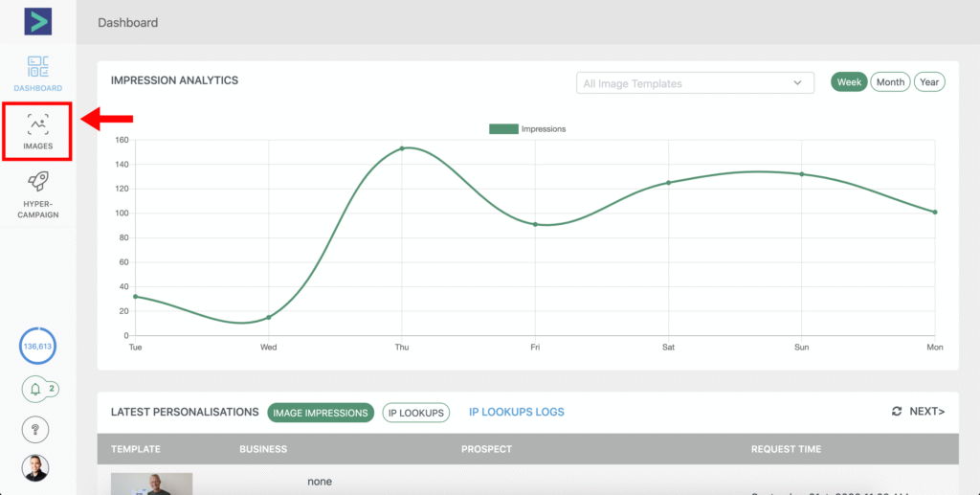The width and height of the screenshot is (980, 495).
Task: Open the IP Lookups Logs link
Action: [x=517, y=413]
